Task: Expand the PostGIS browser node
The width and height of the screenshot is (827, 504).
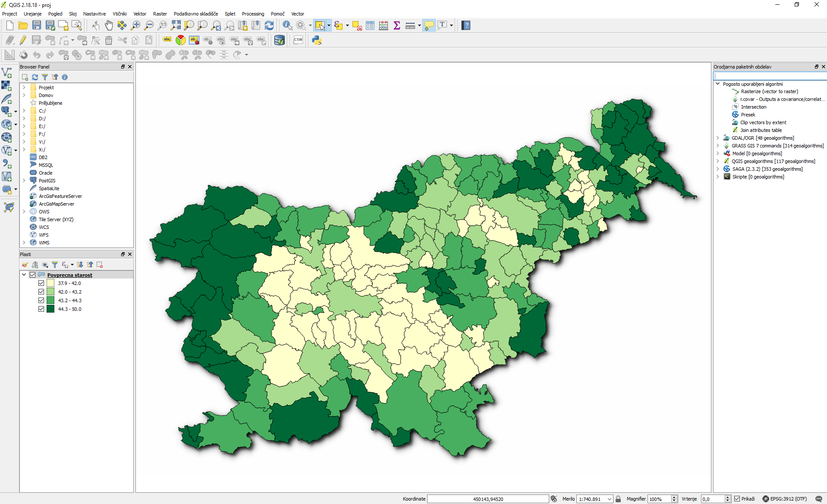Action: (x=24, y=181)
